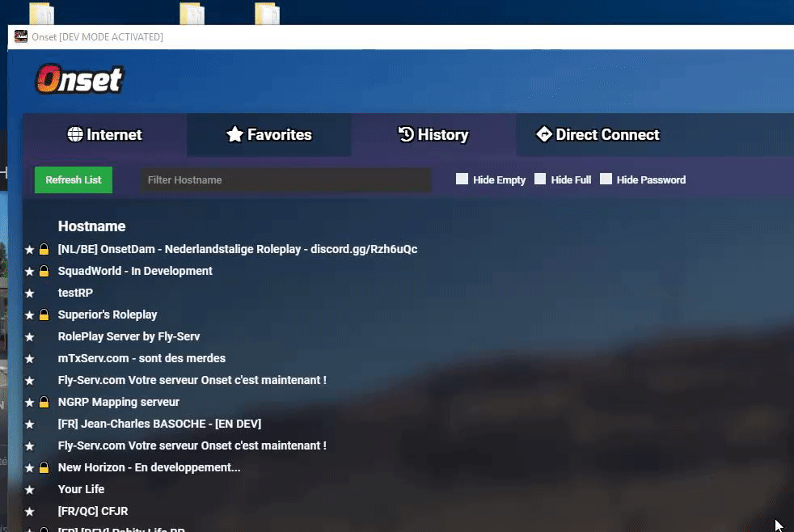
Task: Select [FR] Jean-Charles BASOCHE - [EN DEV]
Action: (159, 424)
